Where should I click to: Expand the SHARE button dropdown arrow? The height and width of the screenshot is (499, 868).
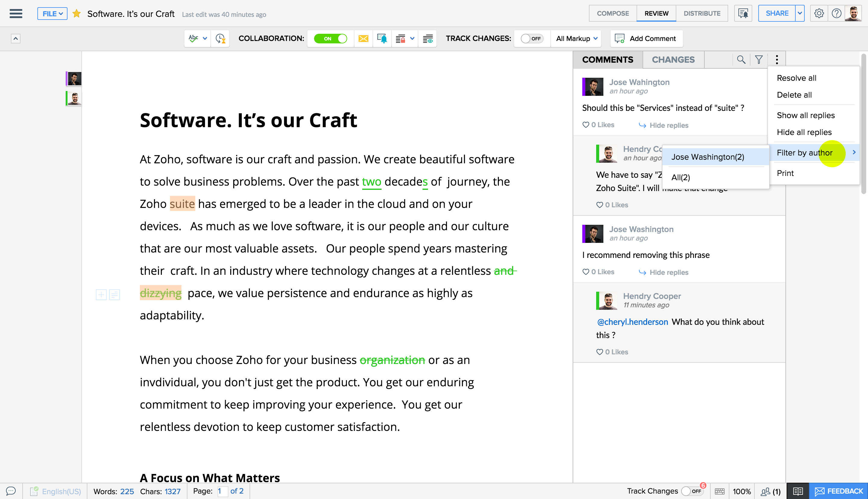click(x=800, y=13)
